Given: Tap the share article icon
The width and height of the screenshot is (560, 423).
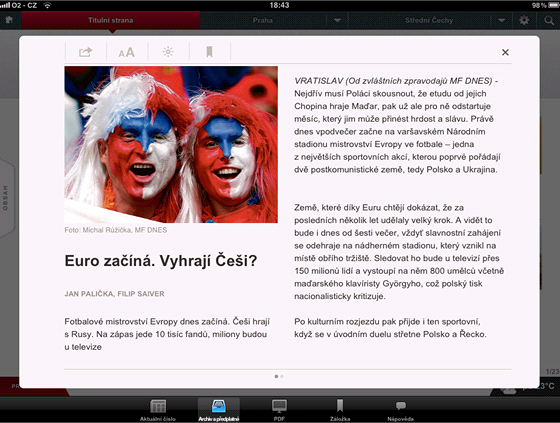Looking at the screenshot, I should pos(86,52).
